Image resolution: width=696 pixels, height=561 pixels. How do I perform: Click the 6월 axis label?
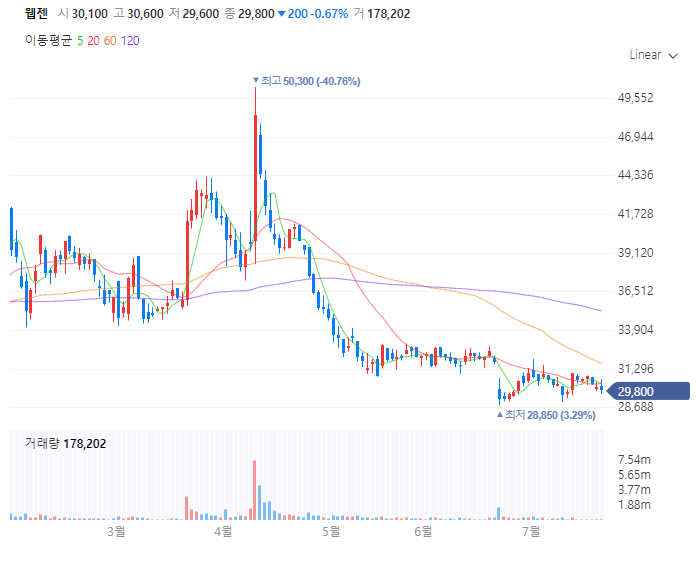[x=423, y=531]
